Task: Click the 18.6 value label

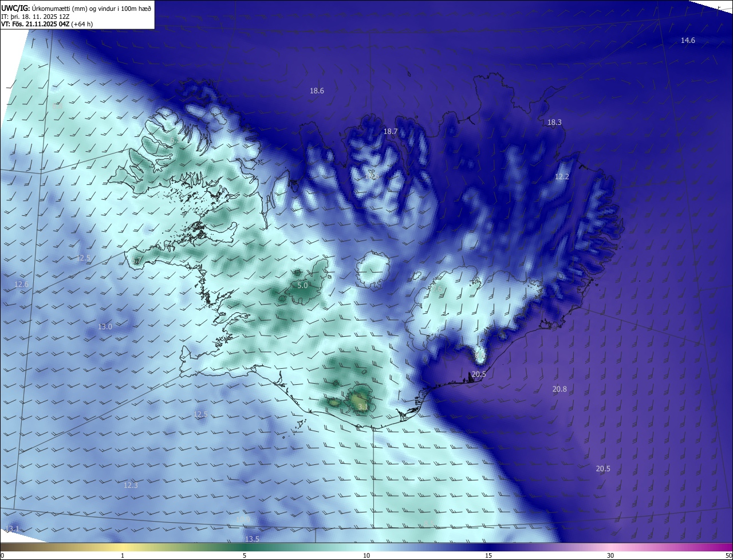Action: [x=317, y=90]
